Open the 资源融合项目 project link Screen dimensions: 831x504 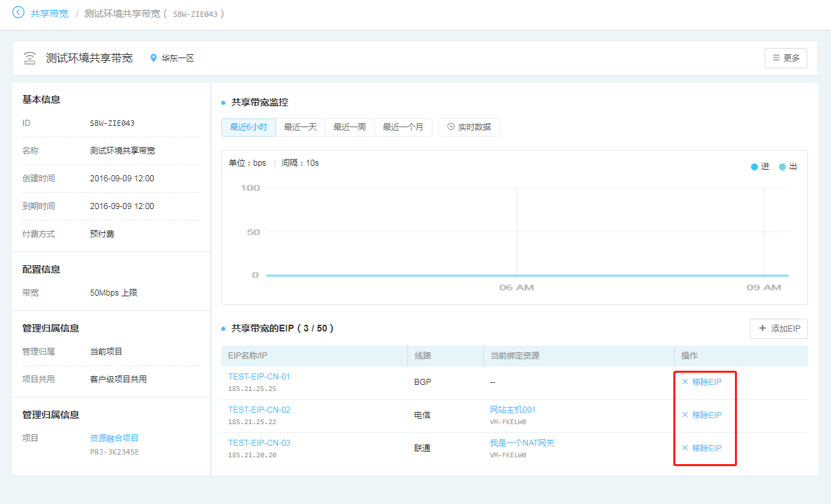pyautogui.click(x=114, y=438)
